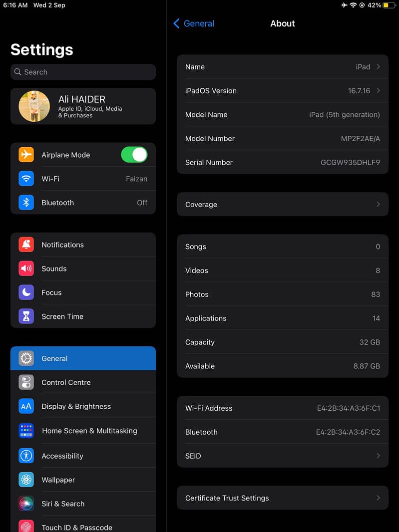Open Home Screen & Multitasking settings
The width and height of the screenshot is (399, 532).
click(83, 431)
